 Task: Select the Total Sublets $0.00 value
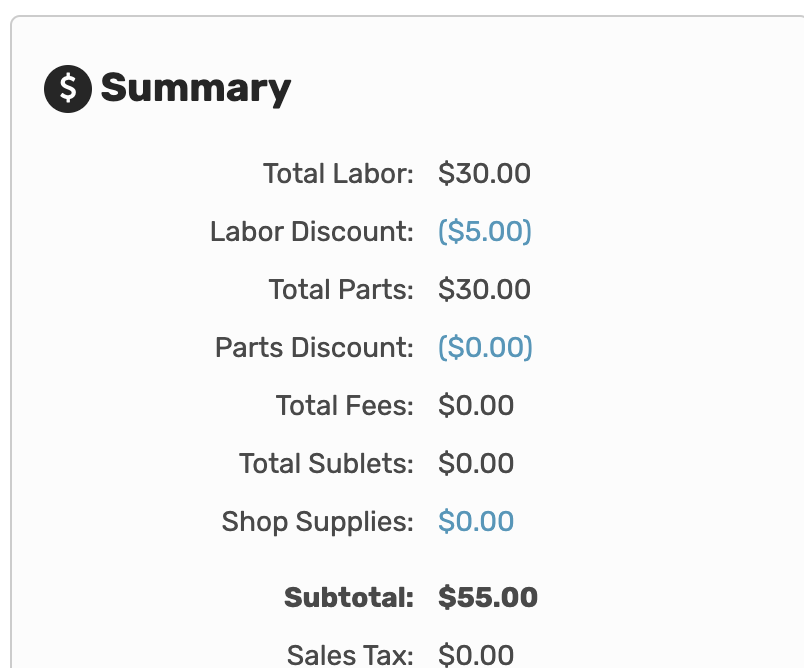click(x=476, y=463)
